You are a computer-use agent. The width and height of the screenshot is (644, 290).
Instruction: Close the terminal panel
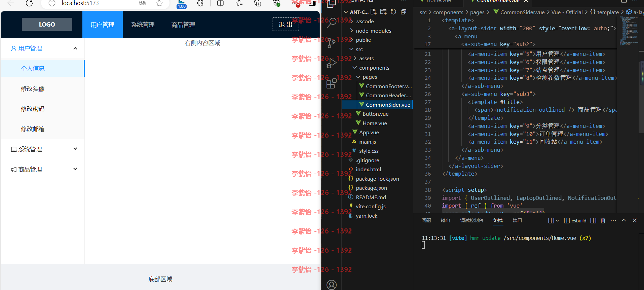tap(635, 220)
